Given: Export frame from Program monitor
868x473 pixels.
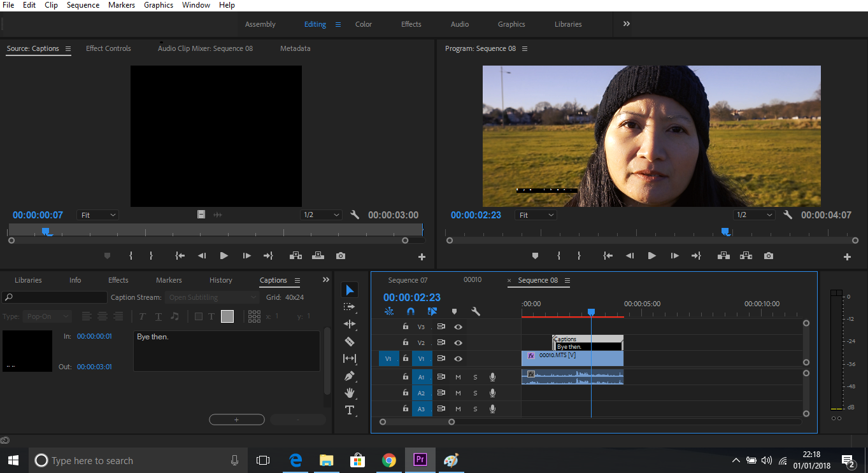Looking at the screenshot, I should pos(769,256).
